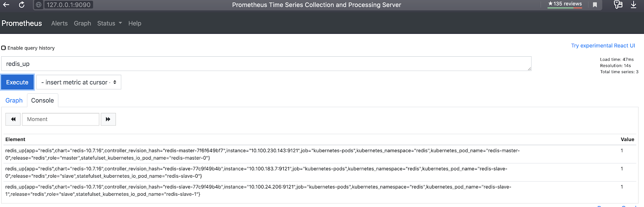Step time forward with fast-forward icon
Viewport: 644px width, 207px height.
click(108, 119)
